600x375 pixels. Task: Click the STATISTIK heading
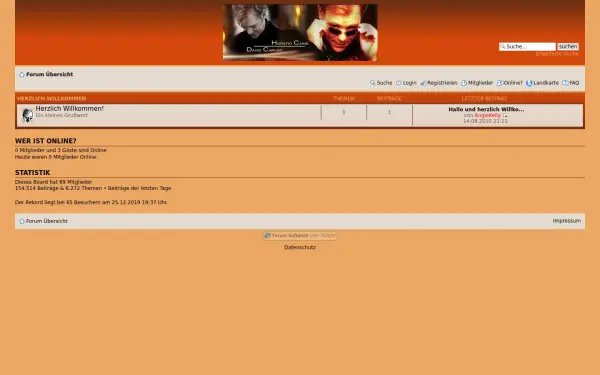pyautogui.click(x=33, y=173)
